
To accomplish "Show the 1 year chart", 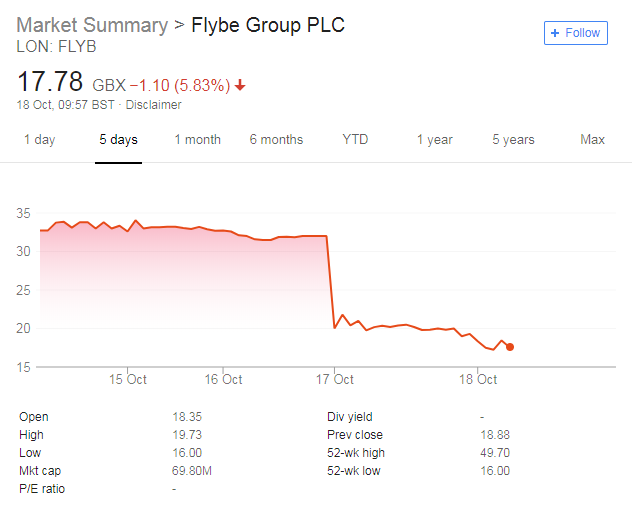I will (435, 140).
